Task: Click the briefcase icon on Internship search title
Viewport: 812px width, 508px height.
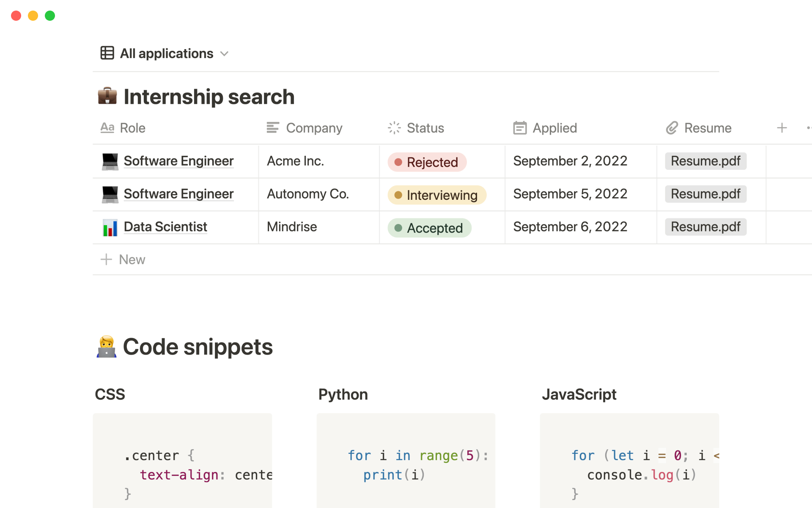Action: pos(107,97)
